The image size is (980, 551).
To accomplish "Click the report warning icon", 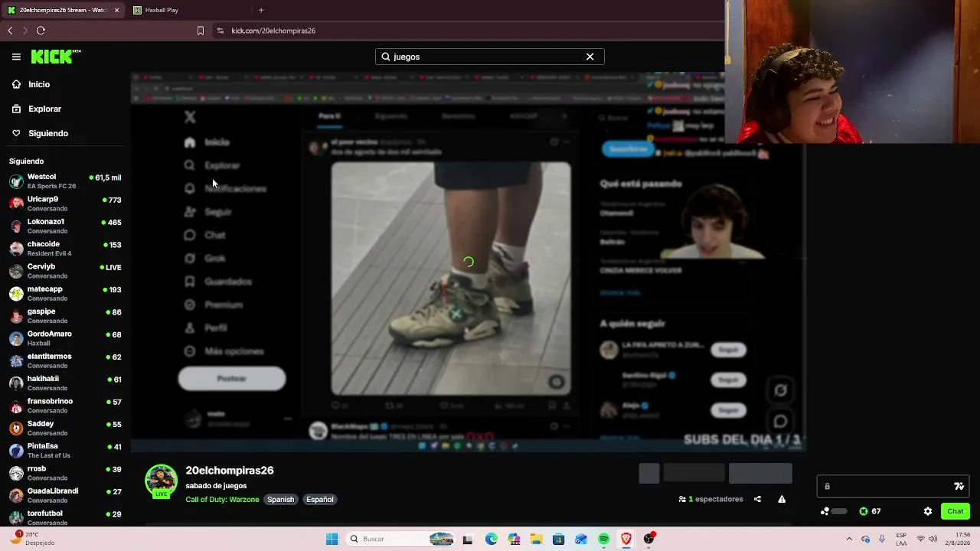I will [782, 499].
